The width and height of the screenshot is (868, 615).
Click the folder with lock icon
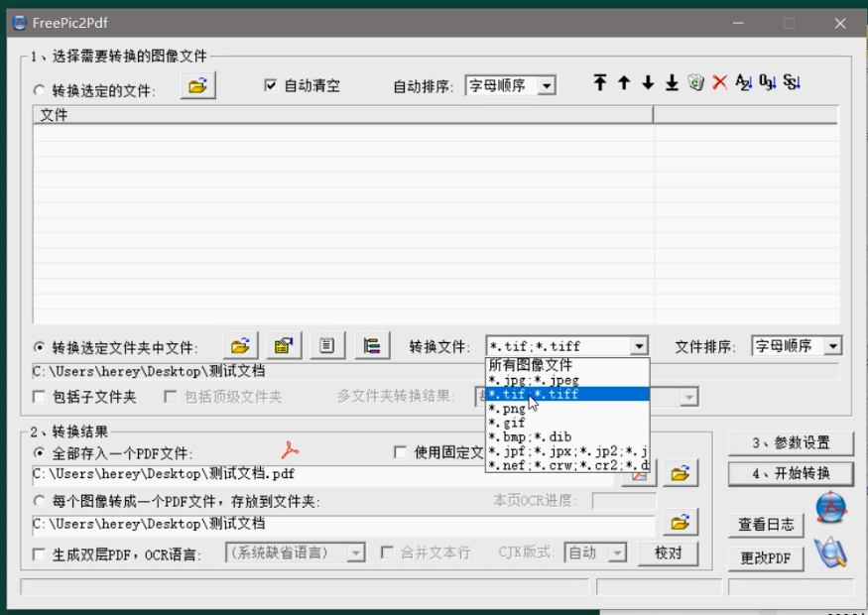pyautogui.click(x=284, y=346)
